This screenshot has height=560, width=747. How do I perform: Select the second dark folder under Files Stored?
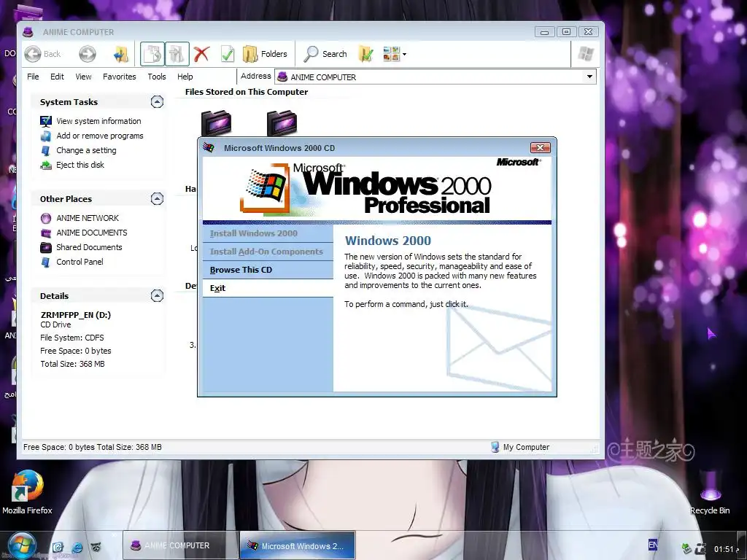[282, 123]
